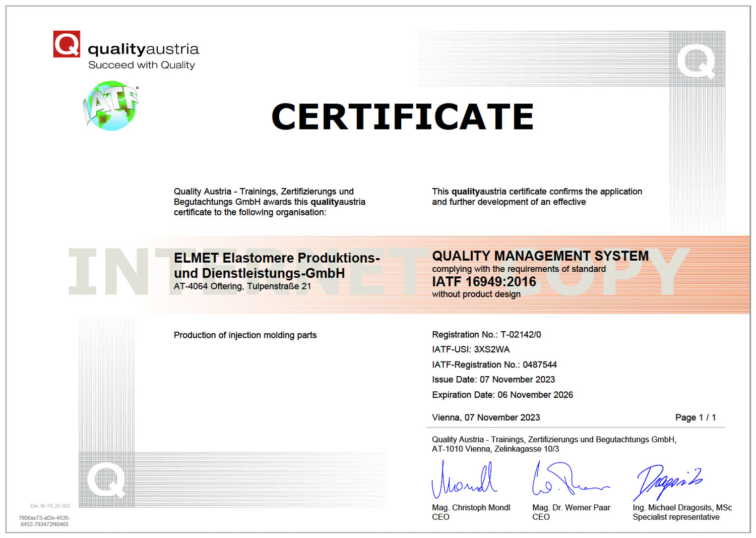Screen dimensions: 756x538
Task: Click 'Quality Austria - Trainings, Zertifizierungs und' top paragraph line
Action: (264, 192)
